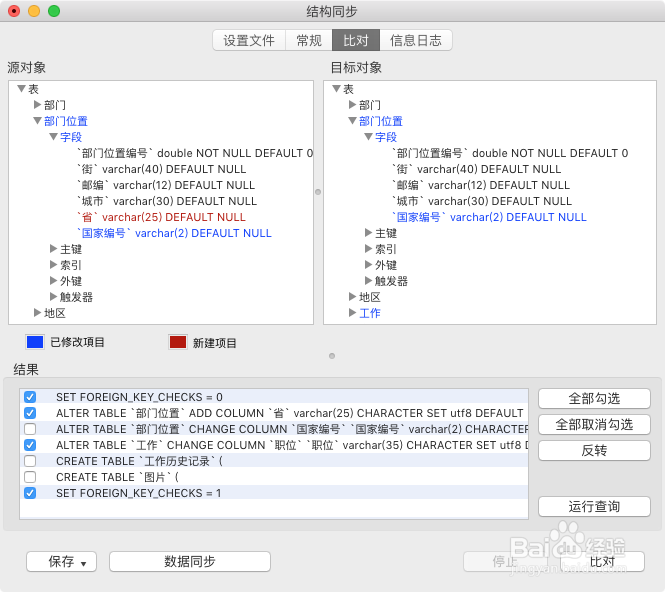The image size is (665, 592).
Task: Select the red 省 varchar(25) field in source
Action: [161, 217]
